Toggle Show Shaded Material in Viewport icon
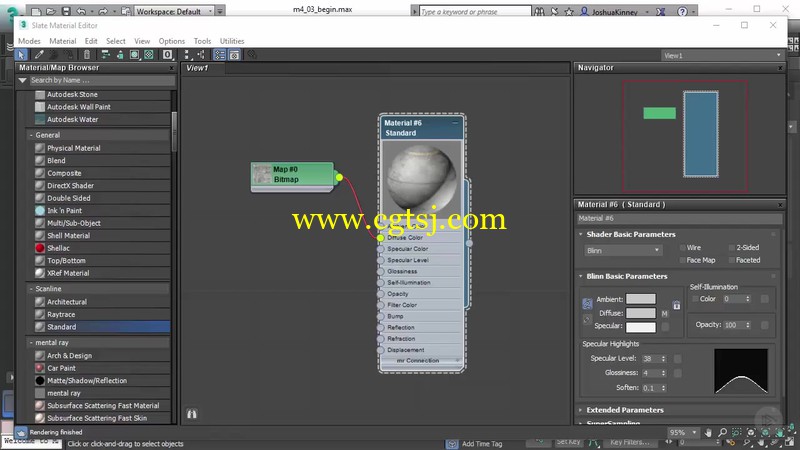Viewport: 800px width, 450px height. (x=134, y=55)
